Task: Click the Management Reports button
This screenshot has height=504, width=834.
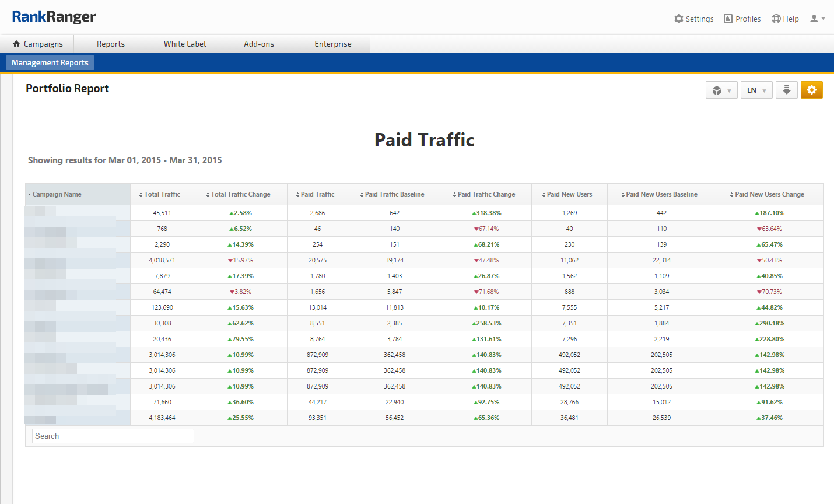Action: pos(50,62)
